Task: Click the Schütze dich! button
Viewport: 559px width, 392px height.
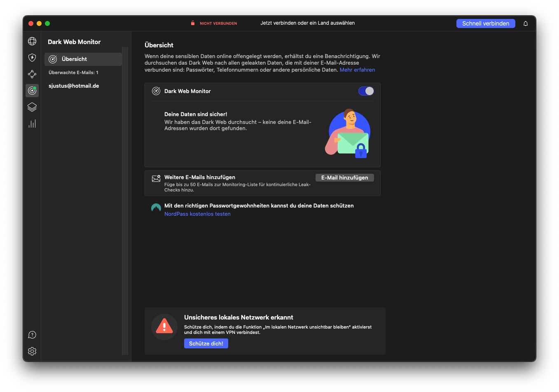Action: tap(206, 343)
